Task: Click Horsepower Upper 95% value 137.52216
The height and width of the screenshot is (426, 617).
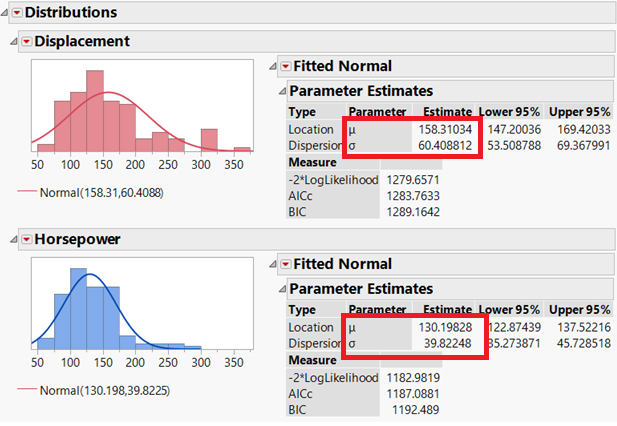Action: 584,327
